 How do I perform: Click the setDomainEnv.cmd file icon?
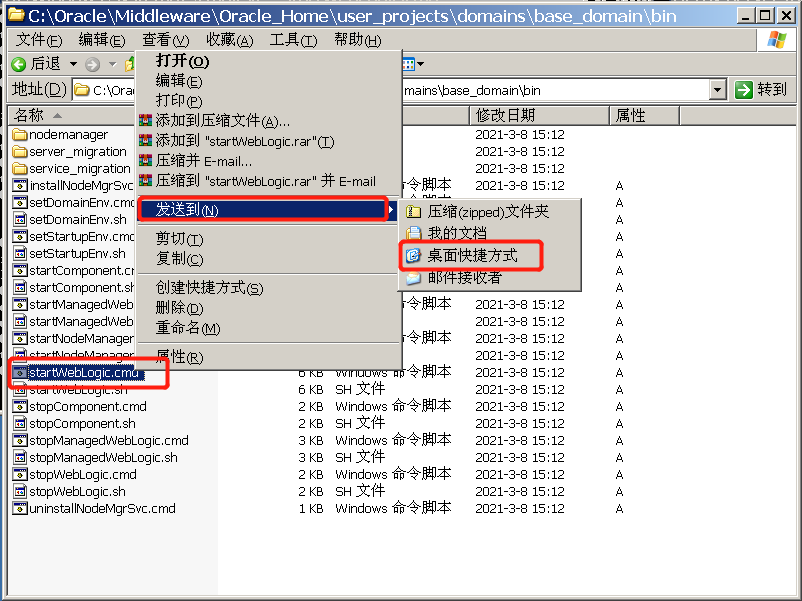coord(19,202)
